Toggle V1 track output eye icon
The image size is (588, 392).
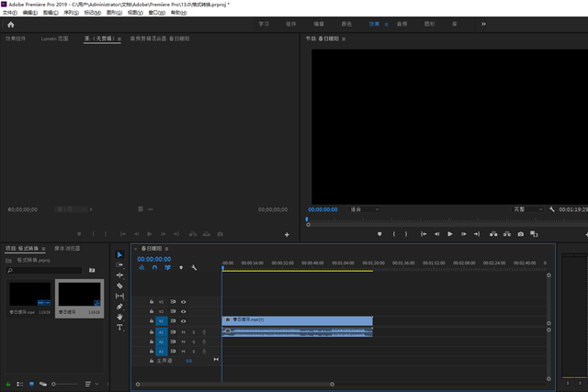[183, 321]
